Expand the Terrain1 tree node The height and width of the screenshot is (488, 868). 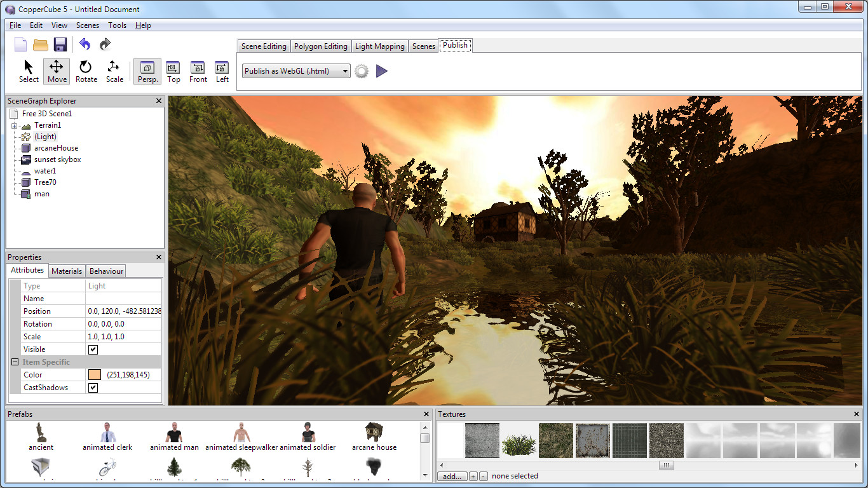pos(14,126)
